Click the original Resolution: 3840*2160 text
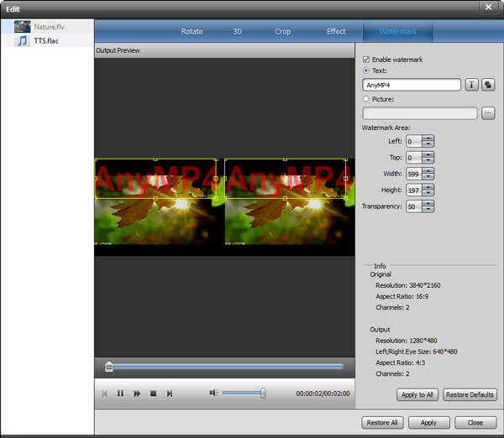This screenshot has width=504, height=438. click(408, 285)
